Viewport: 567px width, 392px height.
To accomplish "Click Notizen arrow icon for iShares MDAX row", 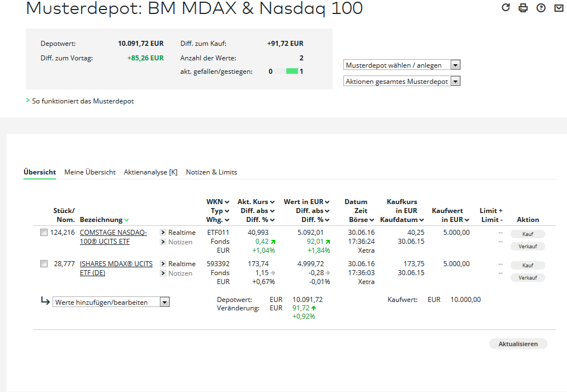I will coord(163,273).
